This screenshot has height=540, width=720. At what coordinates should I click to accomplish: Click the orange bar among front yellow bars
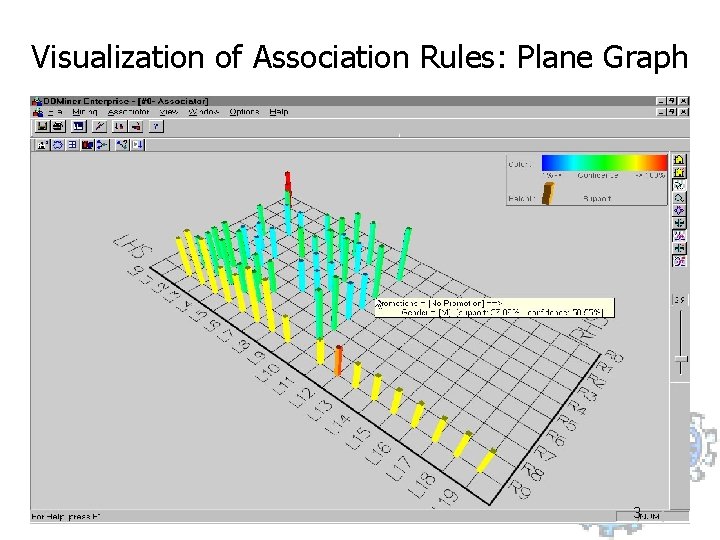tap(338, 360)
